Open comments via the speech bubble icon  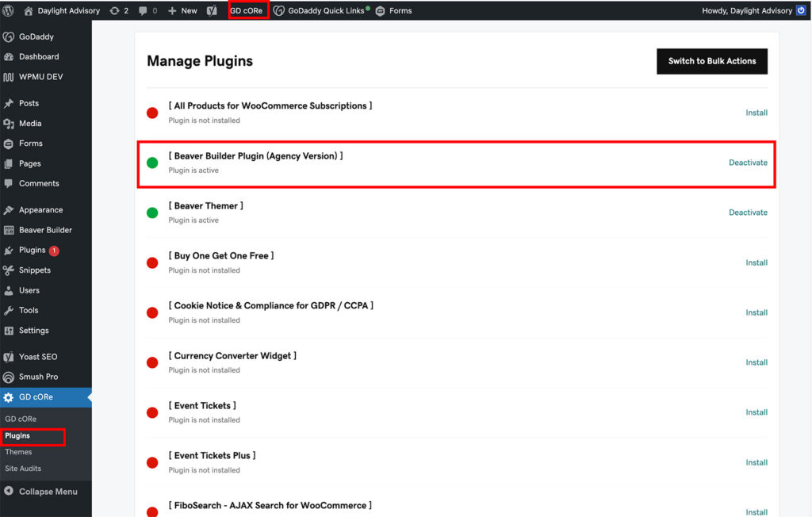(143, 10)
